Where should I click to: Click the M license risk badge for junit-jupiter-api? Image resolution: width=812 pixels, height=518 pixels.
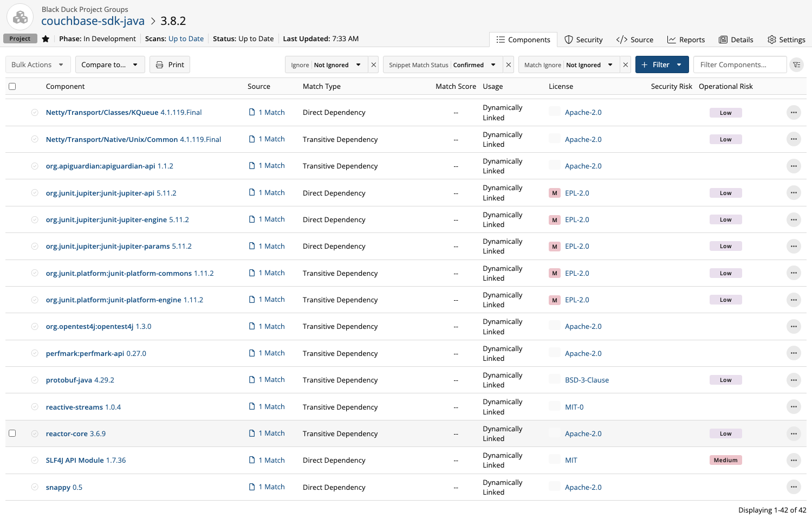click(555, 193)
